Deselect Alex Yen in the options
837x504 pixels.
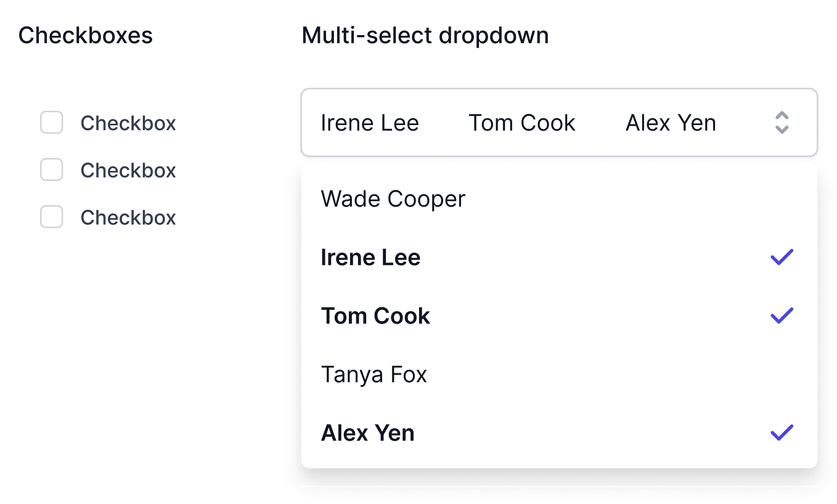(x=367, y=432)
